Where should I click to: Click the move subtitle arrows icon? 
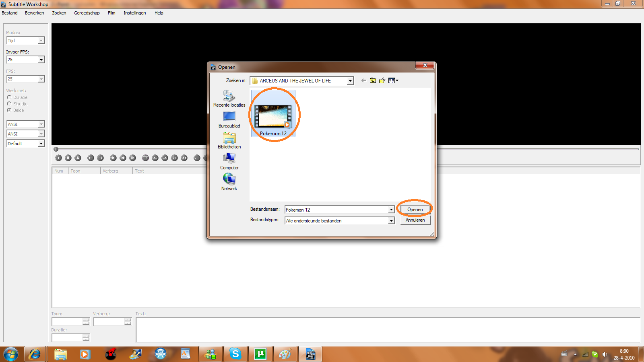[x=145, y=158]
